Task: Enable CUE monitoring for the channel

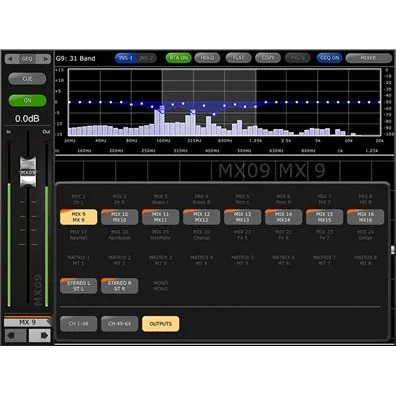Action: [27, 79]
